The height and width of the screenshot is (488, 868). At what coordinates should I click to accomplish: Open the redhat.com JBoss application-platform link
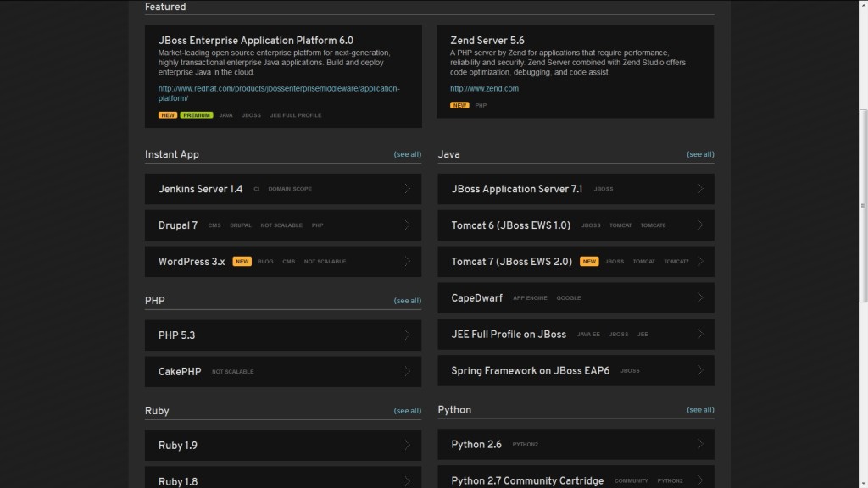[x=278, y=93]
